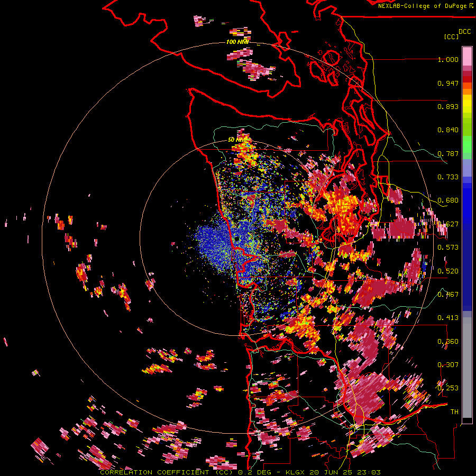Click the 0.893 color scale value
This screenshot has height=476, width=476.
pyautogui.click(x=448, y=106)
